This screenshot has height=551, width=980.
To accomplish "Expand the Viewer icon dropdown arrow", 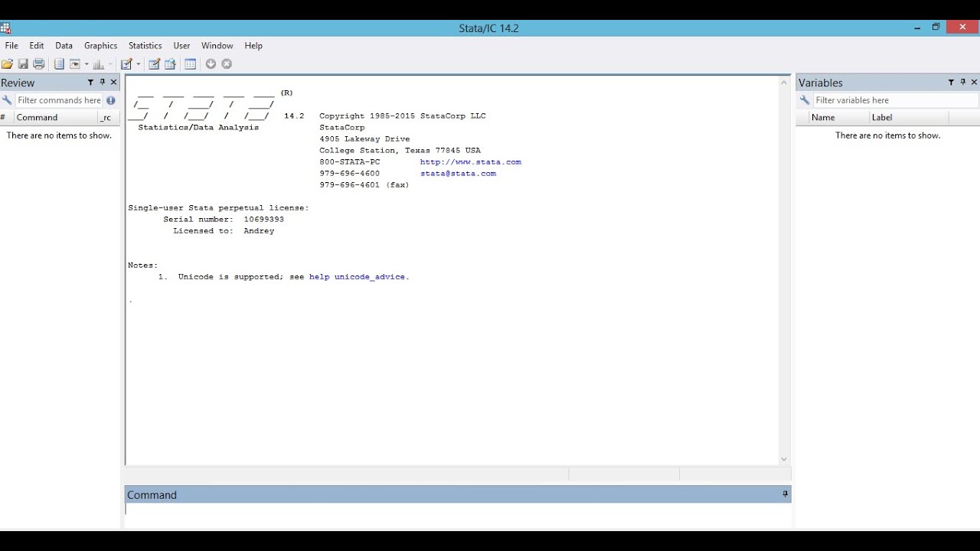I will point(87,64).
